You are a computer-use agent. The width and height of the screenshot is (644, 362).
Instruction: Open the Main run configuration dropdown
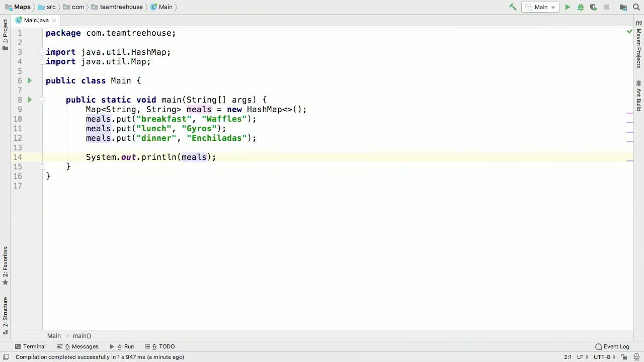(541, 7)
